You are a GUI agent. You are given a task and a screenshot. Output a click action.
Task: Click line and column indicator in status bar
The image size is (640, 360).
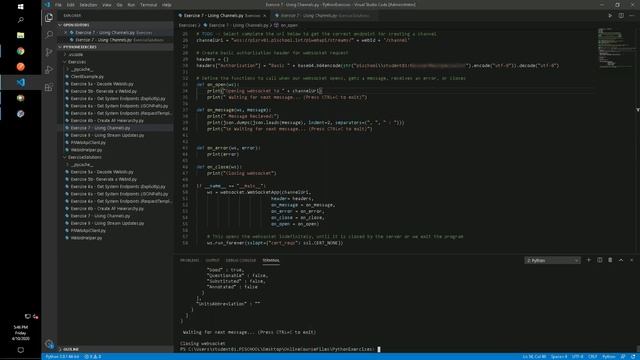[x=534, y=356]
